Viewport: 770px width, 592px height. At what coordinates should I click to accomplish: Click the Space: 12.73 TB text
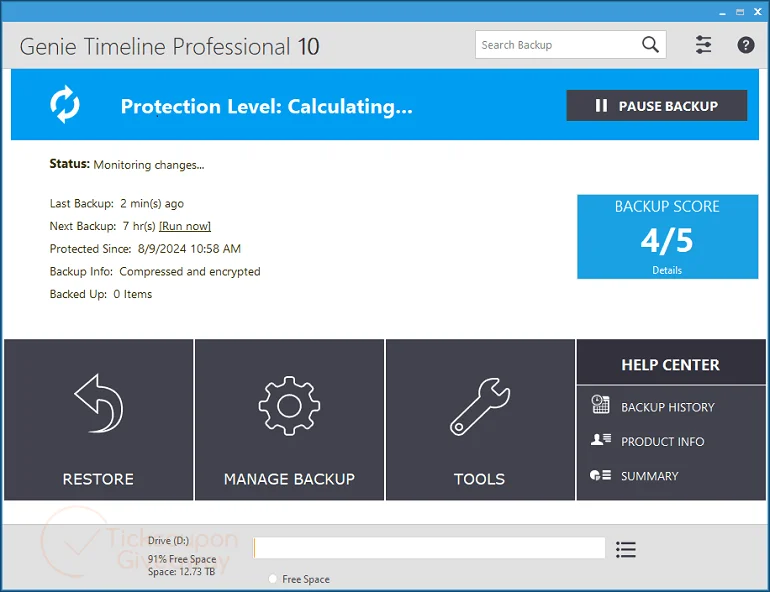182,572
